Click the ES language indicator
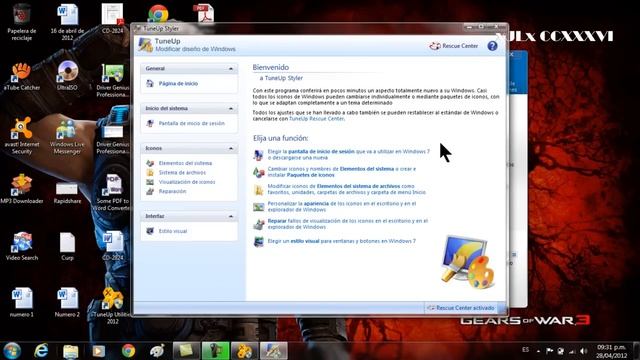This screenshot has height=360, width=640. [525, 350]
